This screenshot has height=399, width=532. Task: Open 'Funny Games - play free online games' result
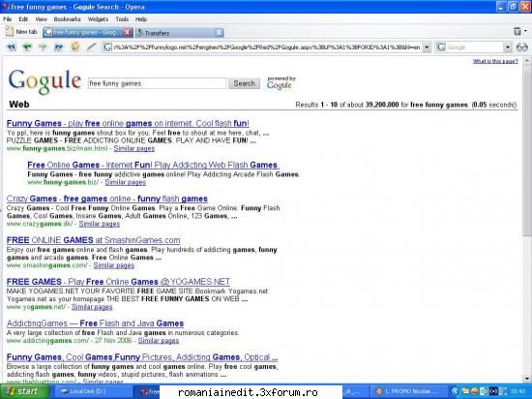128,123
